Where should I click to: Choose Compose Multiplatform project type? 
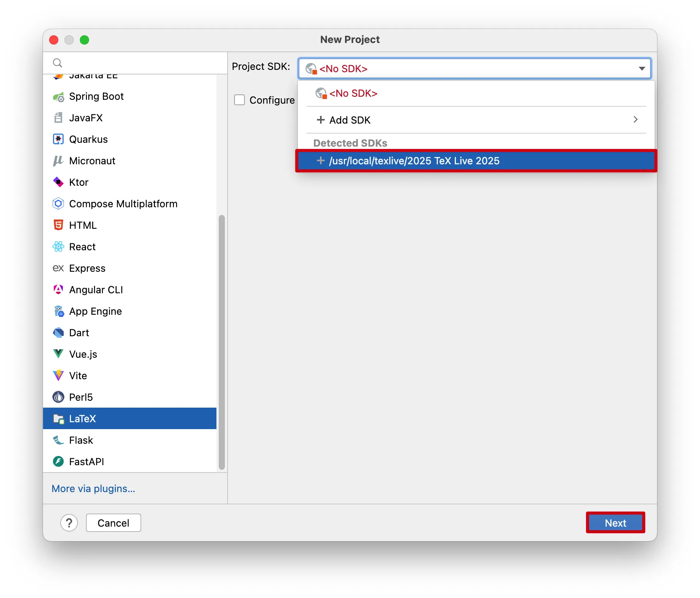pos(130,204)
